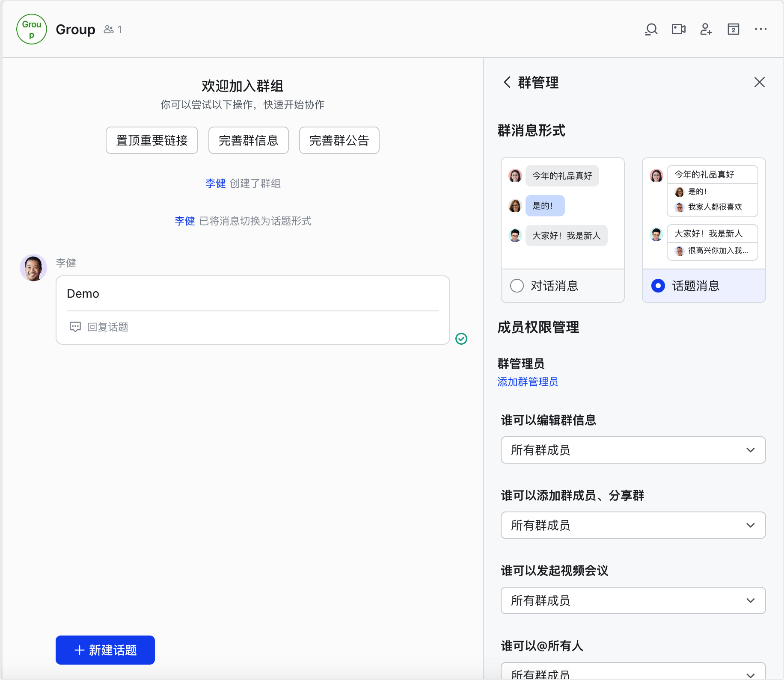
Task: Click the 话题消息 preview thumbnail
Action: [704, 213]
